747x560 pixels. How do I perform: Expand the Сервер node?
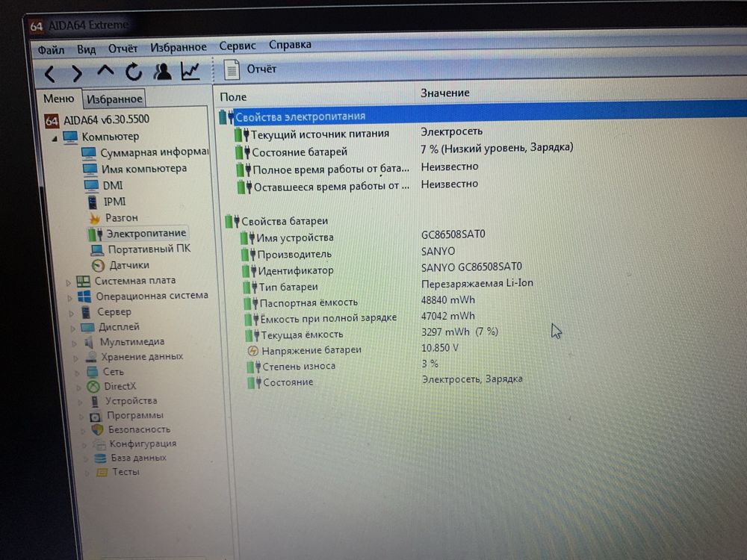pyautogui.click(x=71, y=314)
